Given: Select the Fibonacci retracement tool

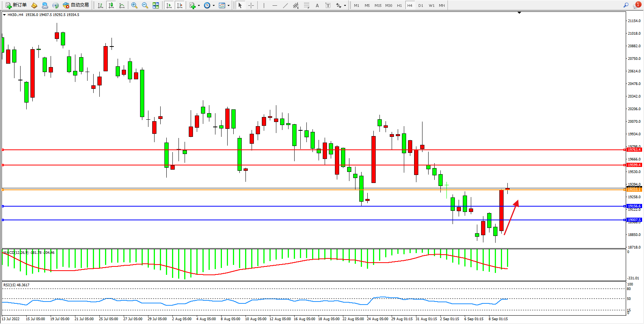Looking at the screenshot, I should pyautogui.click(x=306, y=5).
